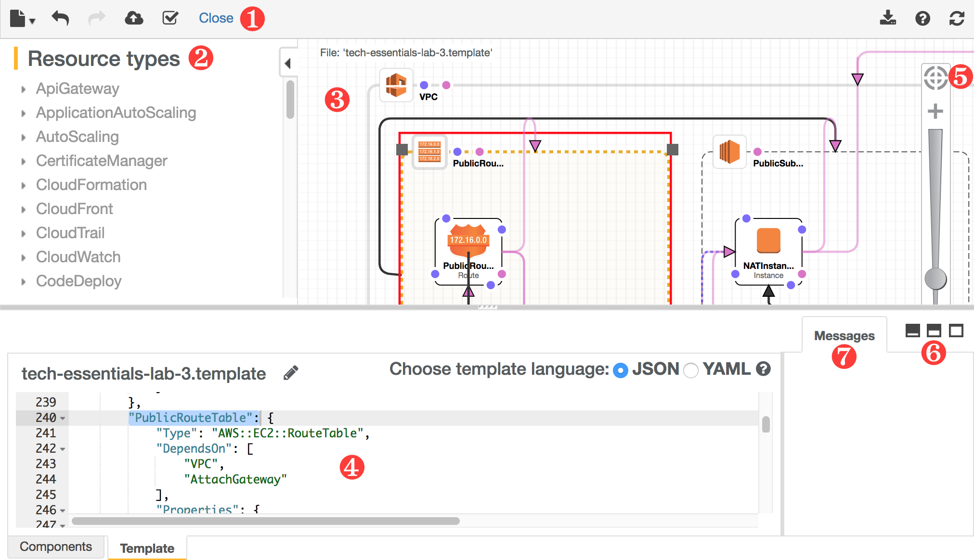Select the NATInstance orange icon
Image resolution: width=974 pixels, height=560 pixels.
[x=768, y=241]
